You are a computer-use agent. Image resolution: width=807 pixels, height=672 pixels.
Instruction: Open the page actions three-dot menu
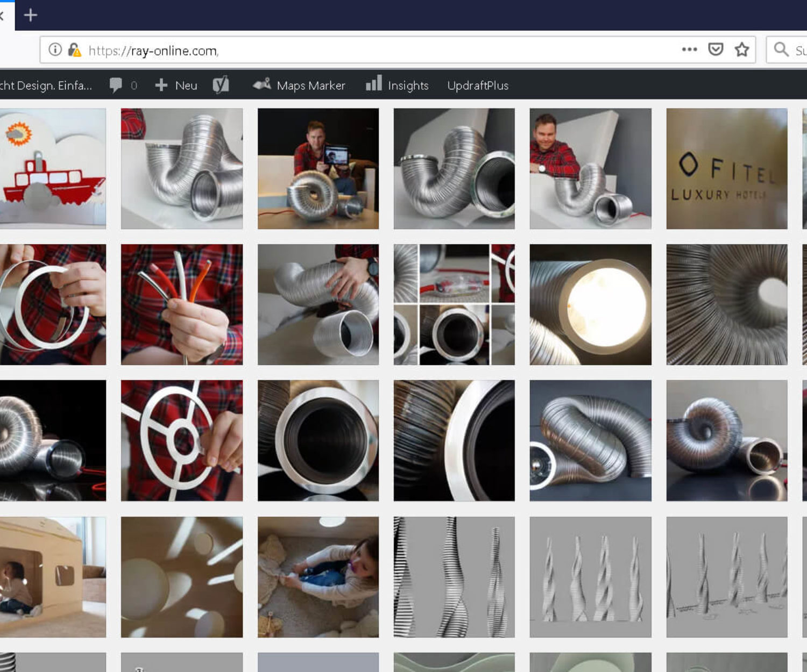pos(689,49)
